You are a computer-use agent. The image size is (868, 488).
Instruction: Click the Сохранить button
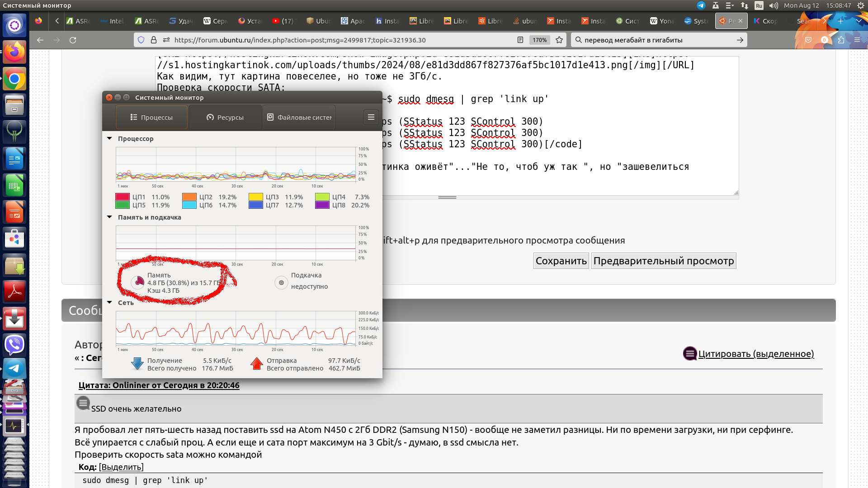point(561,261)
